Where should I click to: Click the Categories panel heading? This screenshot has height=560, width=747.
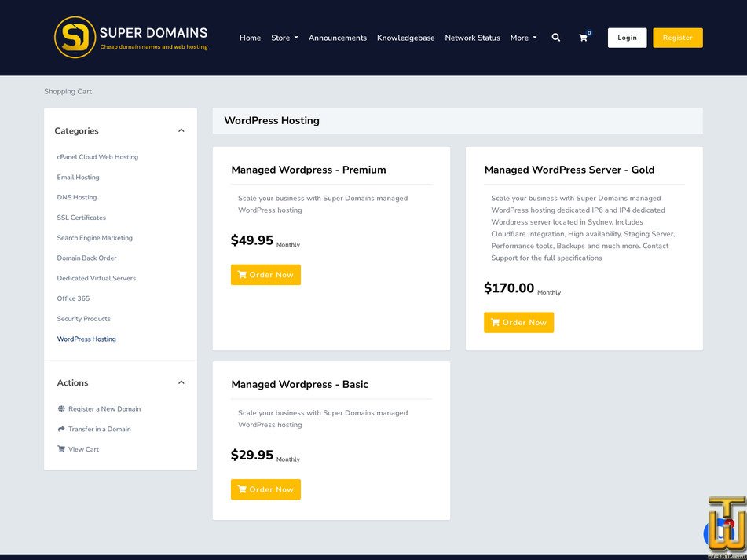click(76, 130)
